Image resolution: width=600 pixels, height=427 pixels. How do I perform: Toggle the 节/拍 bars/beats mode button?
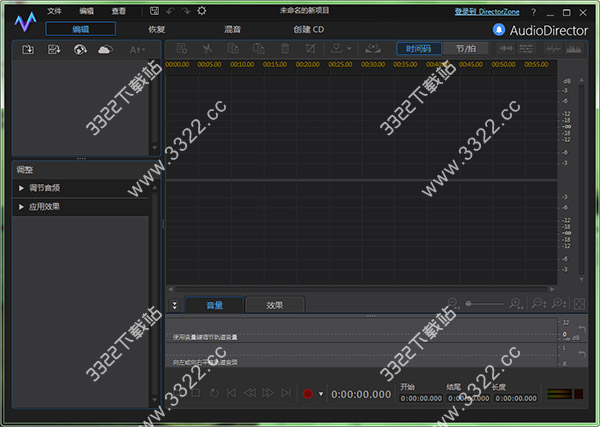click(466, 49)
